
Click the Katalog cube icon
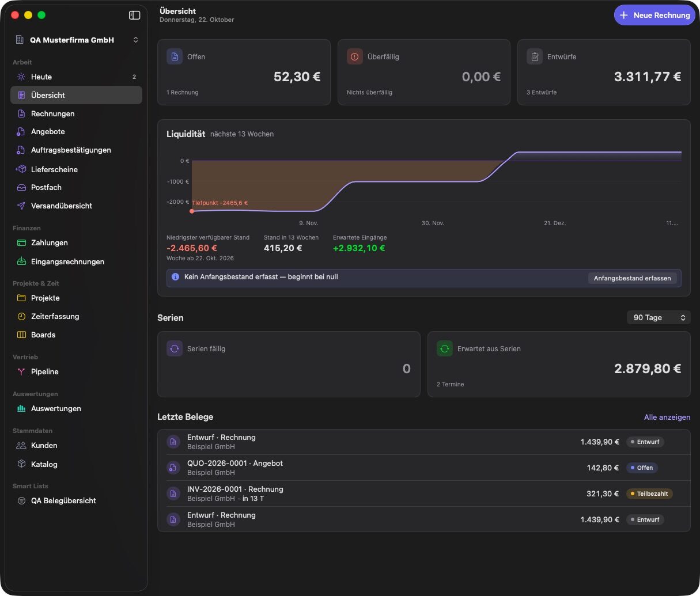pyautogui.click(x=21, y=464)
